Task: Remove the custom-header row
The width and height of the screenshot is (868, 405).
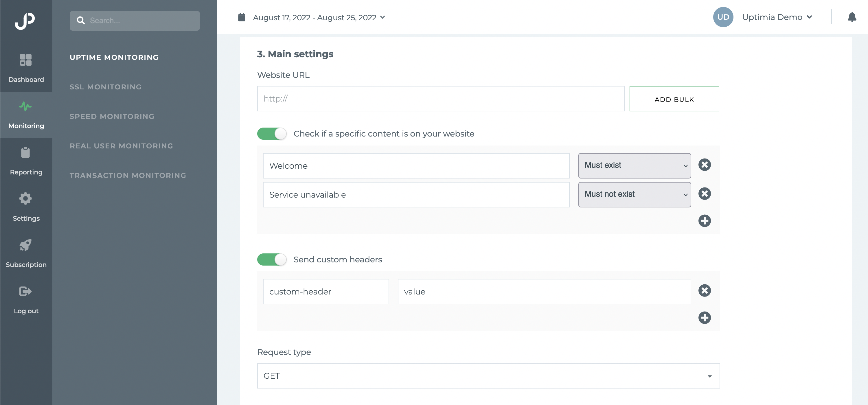Action: pyautogui.click(x=704, y=291)
